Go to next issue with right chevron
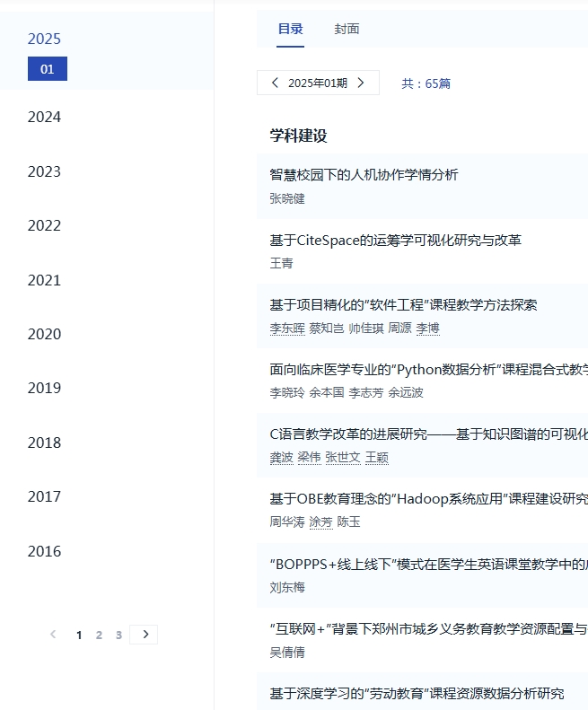This screenshot has height=710, width=588. (x=361, y=83)
